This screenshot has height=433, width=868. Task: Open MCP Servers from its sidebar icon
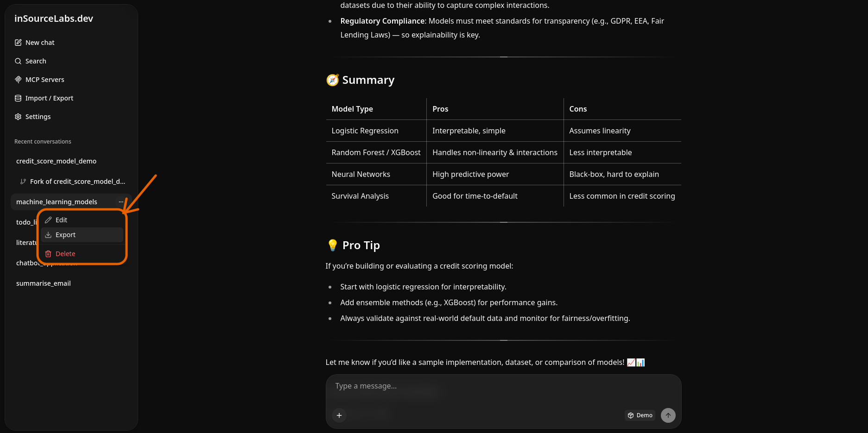click(x=18, y=80)
